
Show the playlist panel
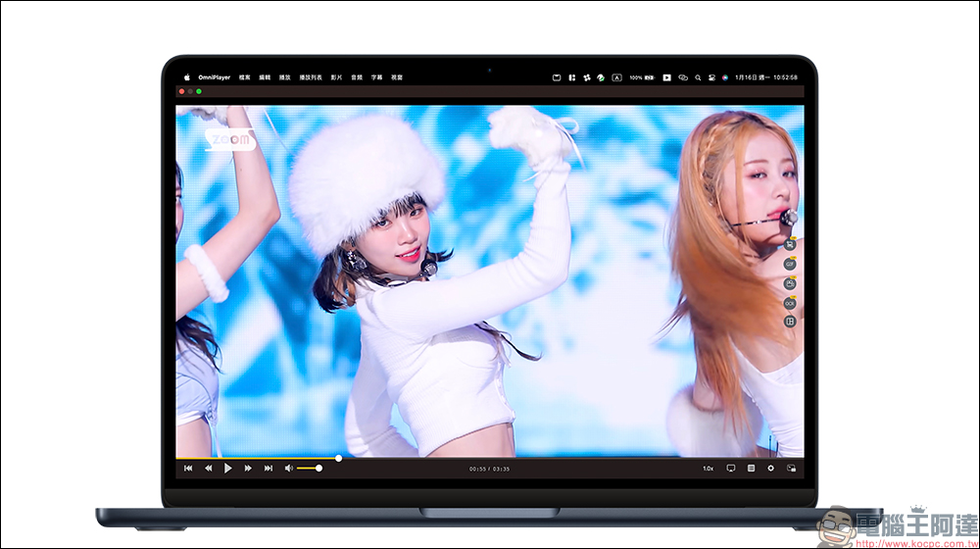coord(751,469)
